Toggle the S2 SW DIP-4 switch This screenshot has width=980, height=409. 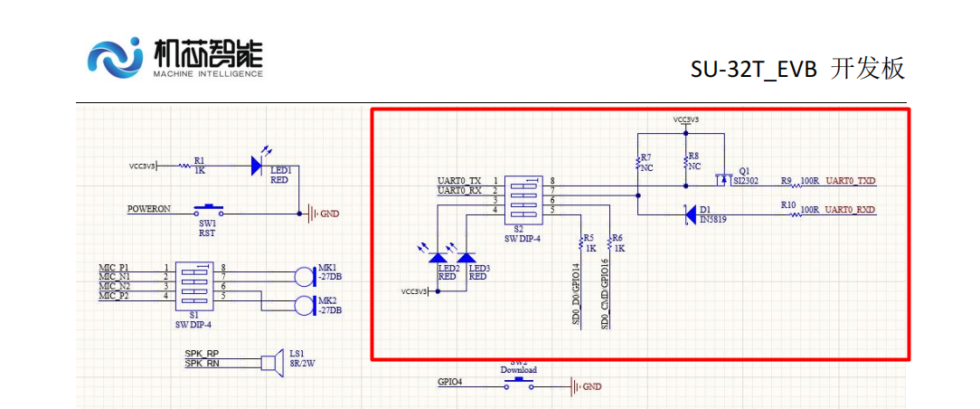click(x=524, y=200)
